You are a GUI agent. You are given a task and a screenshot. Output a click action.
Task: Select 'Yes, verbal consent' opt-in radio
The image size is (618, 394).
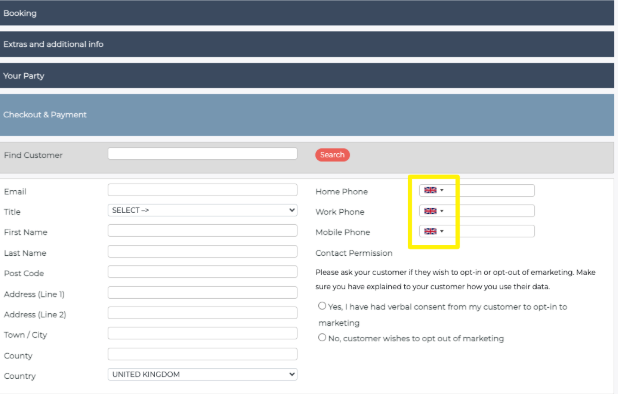click(322, 306)
